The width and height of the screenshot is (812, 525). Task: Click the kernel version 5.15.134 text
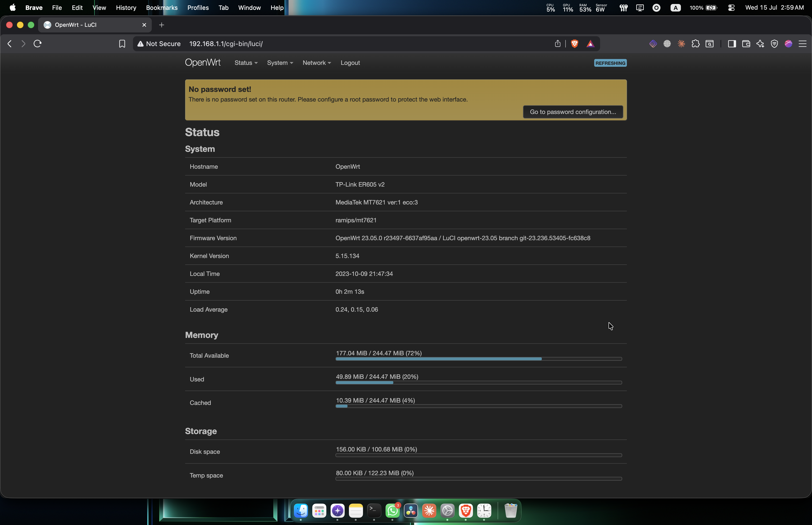[347, 256]
